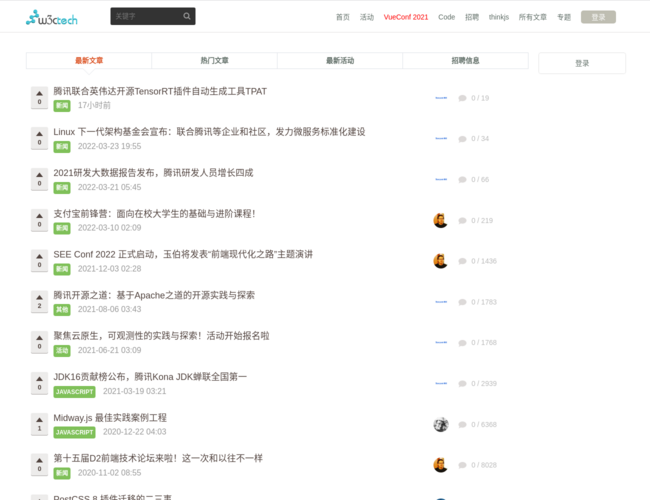Viewport: 650px width, 500px height.
Task: Click comment icon for 腾讯开源之道 article
Action: pyautogui.click(x=462, y=302)
